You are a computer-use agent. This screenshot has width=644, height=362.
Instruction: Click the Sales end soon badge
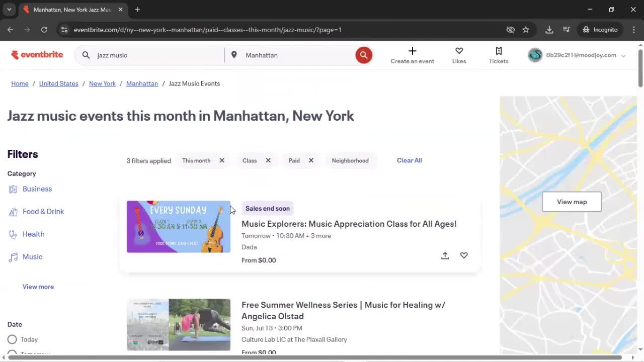[268, 208]
